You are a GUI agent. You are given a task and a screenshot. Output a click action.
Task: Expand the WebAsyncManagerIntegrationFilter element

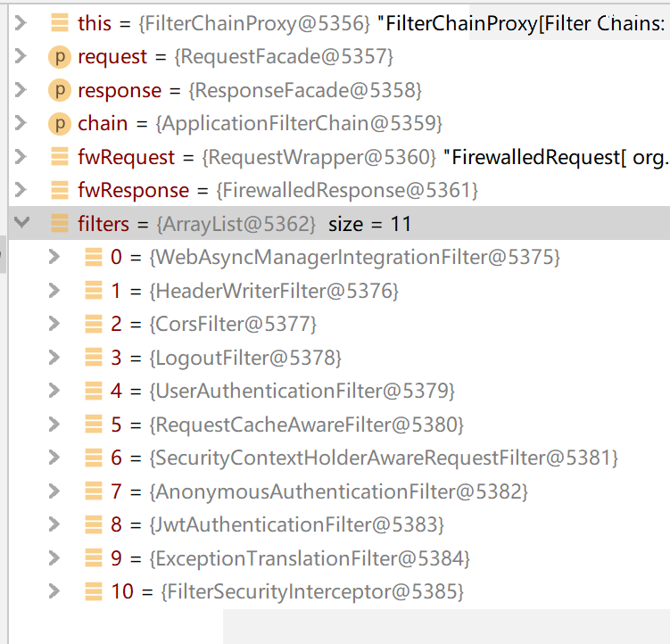pos(54,257)
